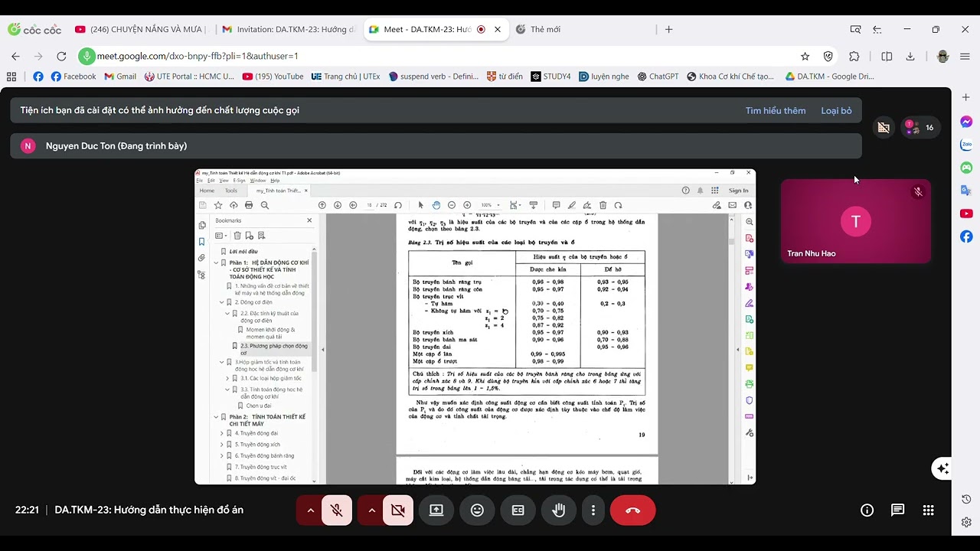Open more options three-dot menu in Meet

point(593,510)
